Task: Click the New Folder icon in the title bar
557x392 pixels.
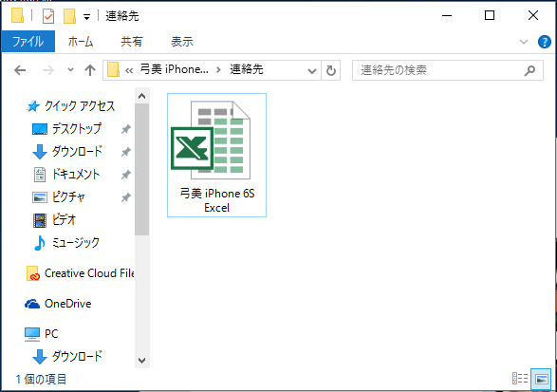Action: [69, 16]
